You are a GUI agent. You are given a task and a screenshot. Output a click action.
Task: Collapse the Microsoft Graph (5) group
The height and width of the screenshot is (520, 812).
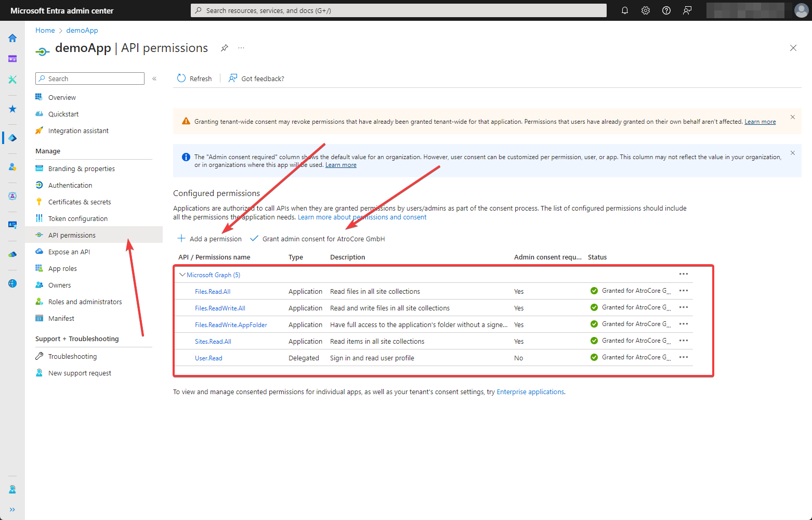coord(182,275)
